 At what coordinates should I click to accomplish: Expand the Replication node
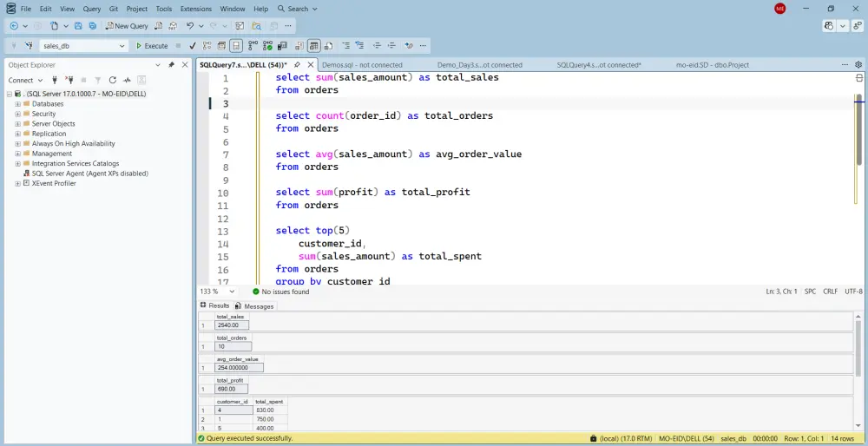[x=17, y=134]
